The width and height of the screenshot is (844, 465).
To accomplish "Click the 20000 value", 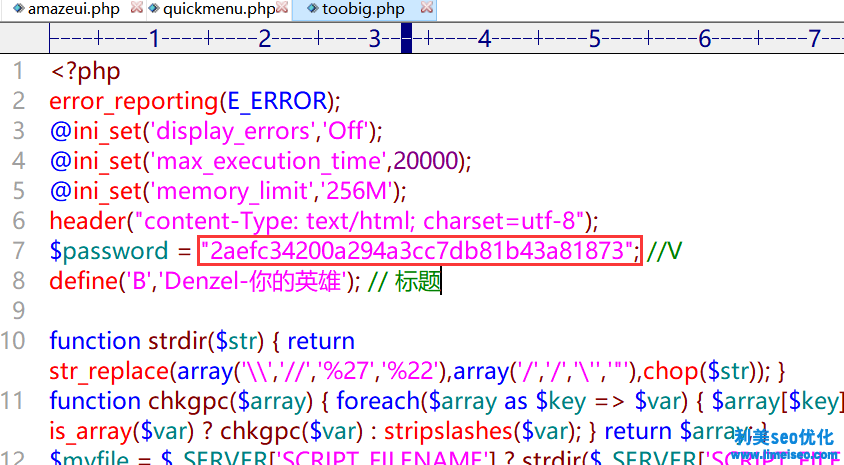I will [426, 161].
